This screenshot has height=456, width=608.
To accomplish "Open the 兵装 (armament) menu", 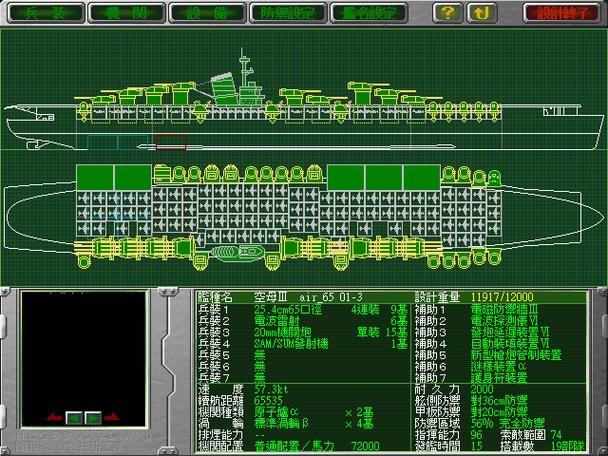I will pos(43,13).
